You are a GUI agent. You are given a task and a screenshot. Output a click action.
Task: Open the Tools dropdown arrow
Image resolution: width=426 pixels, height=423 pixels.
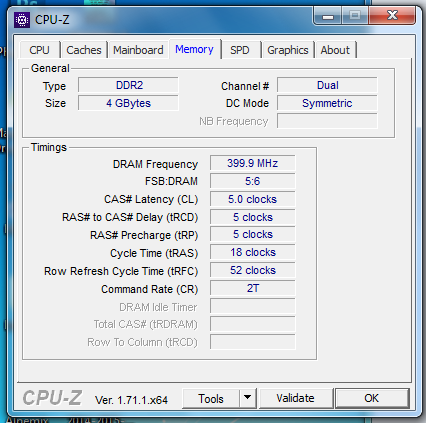tap(247, 398)
